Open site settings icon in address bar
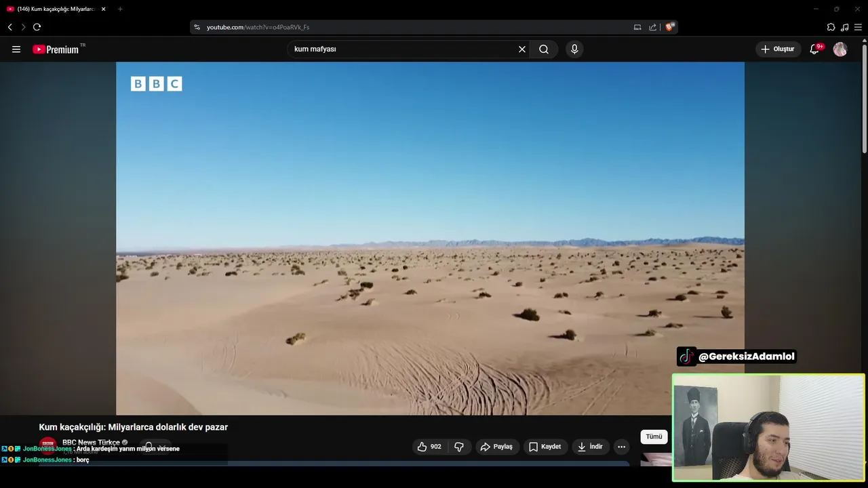The height and width of the screenshot is (488, 868). coord(197,27)
